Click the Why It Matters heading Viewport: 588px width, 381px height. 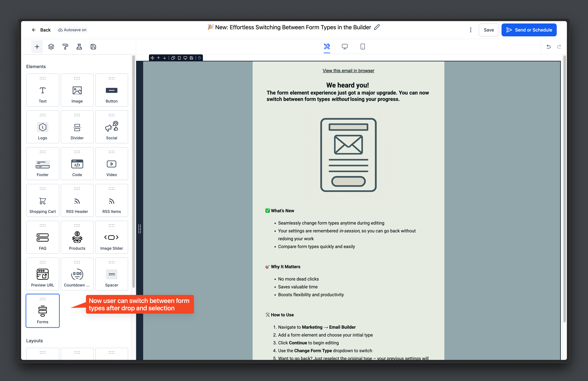coord(286,267)
